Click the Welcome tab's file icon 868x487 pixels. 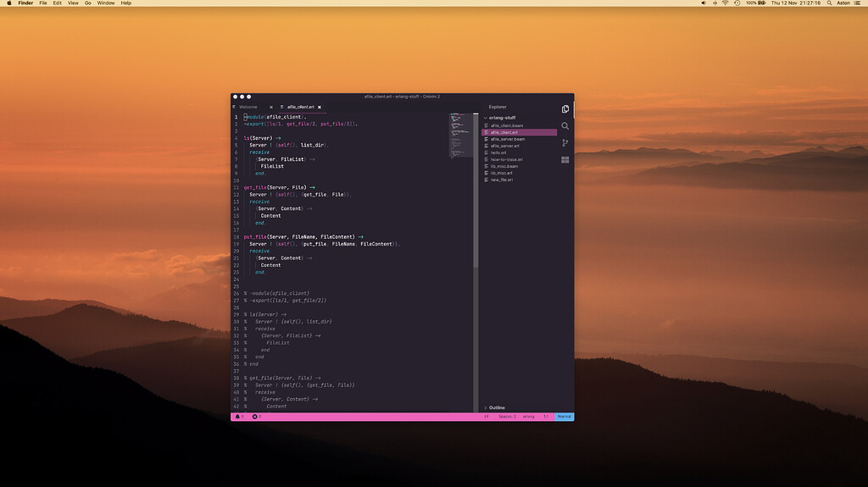234,107
